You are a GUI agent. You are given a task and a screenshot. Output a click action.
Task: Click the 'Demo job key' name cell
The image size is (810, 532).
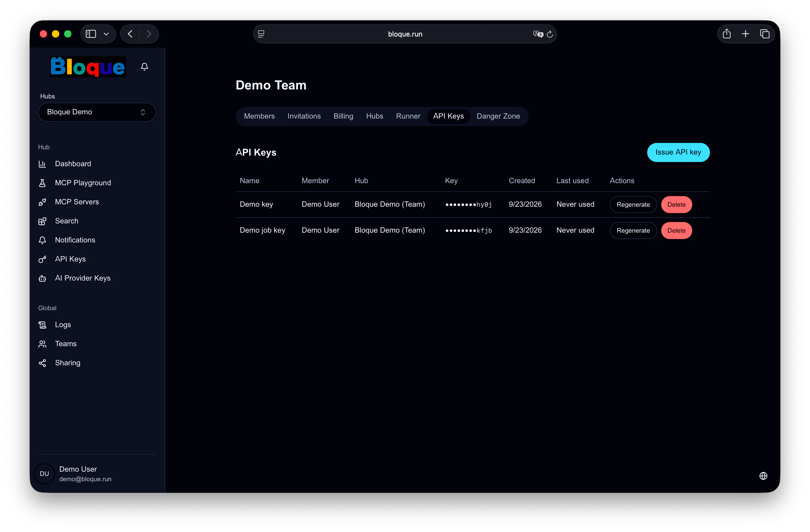[x=262, y=231]
